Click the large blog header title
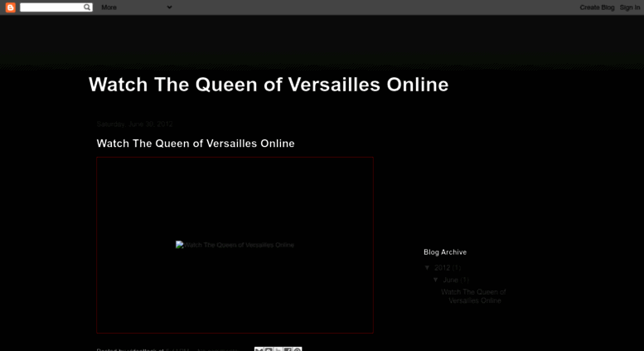Screen dimensions: 644x351 tap(269, 85)
